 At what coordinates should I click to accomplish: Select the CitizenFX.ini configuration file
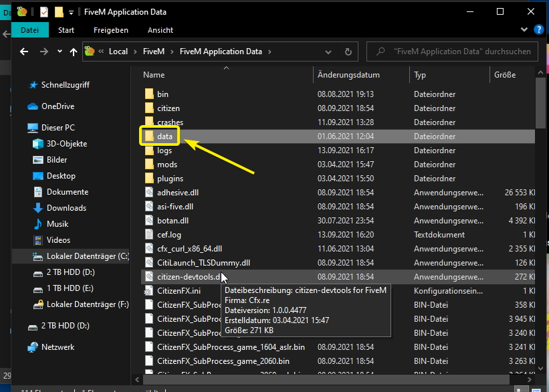pyautogui.click(x=179, y=291)
